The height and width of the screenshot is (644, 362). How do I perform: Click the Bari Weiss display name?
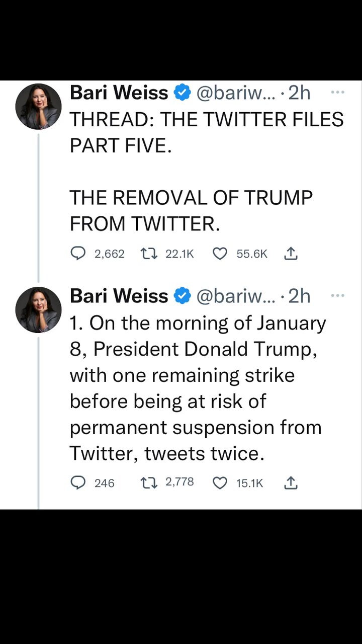pyautogui.click(x=119, y=92)
